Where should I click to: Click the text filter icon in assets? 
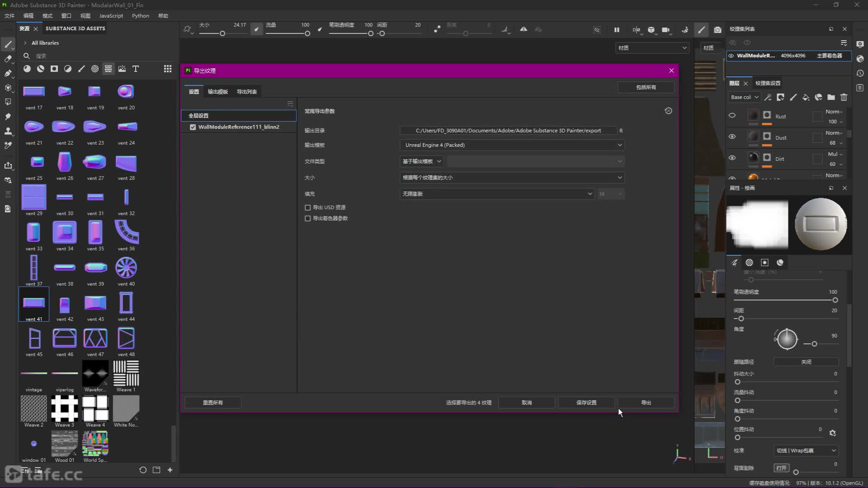(135, 69)
